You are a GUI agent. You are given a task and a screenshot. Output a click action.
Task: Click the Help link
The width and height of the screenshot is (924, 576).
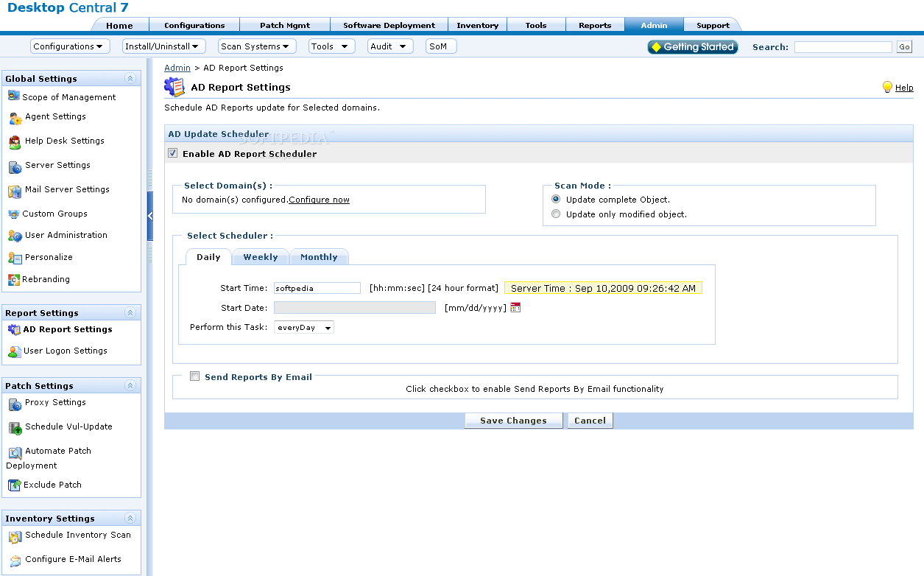(904, 88)
